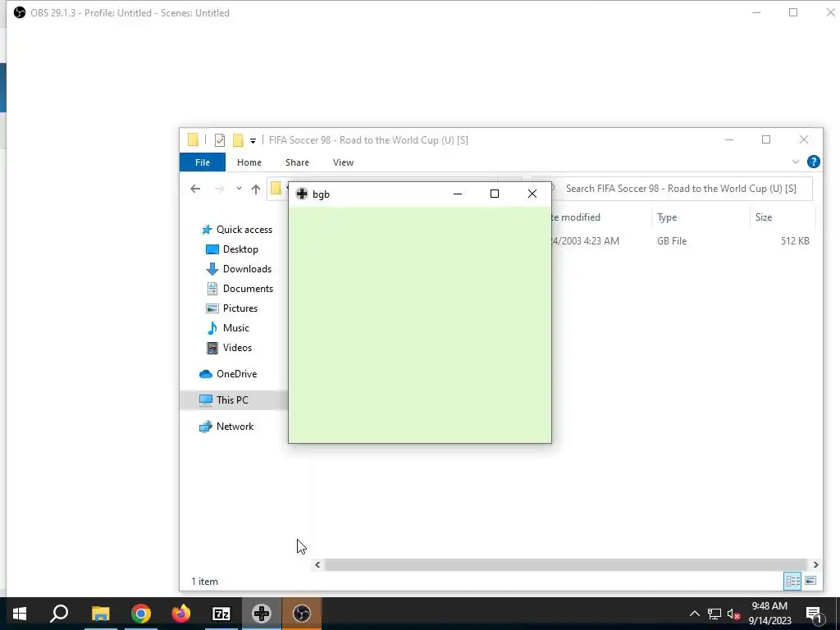Click the horizontal scrollbar thumb

click(x=565, y=564)
